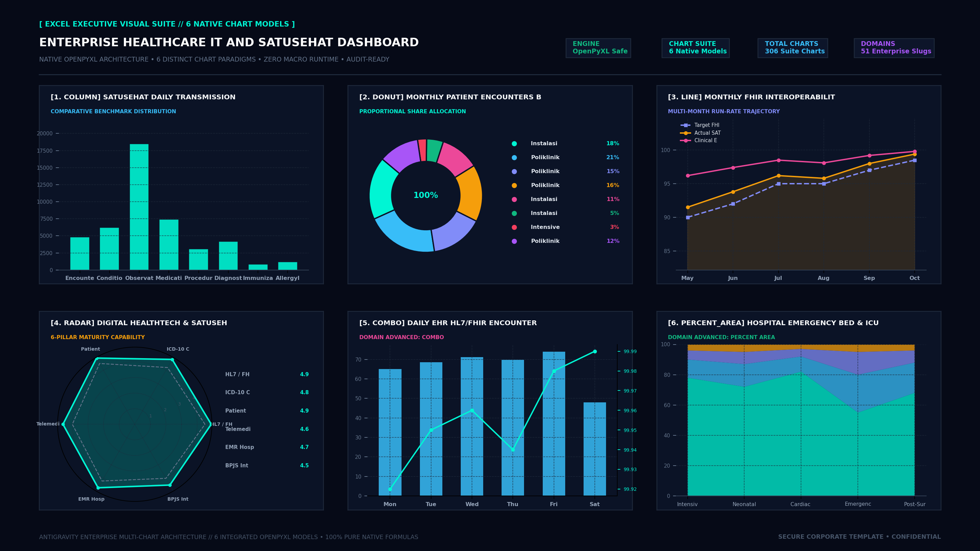980x551 pixels.
Task: Click the SECURE CORPORATE TEMPLATE footer text
Action: 860,537
